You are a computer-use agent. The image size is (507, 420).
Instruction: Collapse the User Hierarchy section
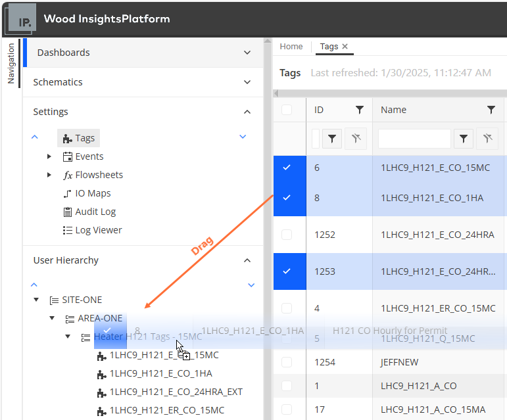tap(247, 260)
